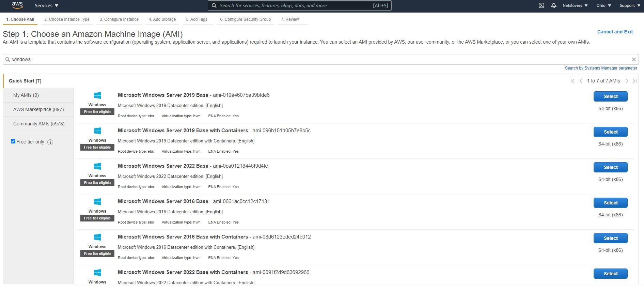Viewport: 644px width, 291px height.
Task: Select Microsoft Windows Server 2019 Base AMI
Action: (610, 96)
